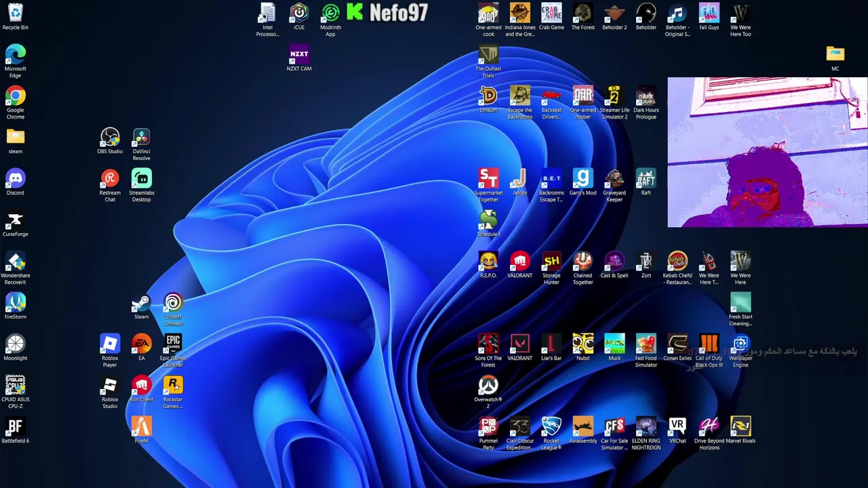Select the Streamlabs Desktop icon
The width and height of the screenshot is (868, 488).
coord(141,186)
